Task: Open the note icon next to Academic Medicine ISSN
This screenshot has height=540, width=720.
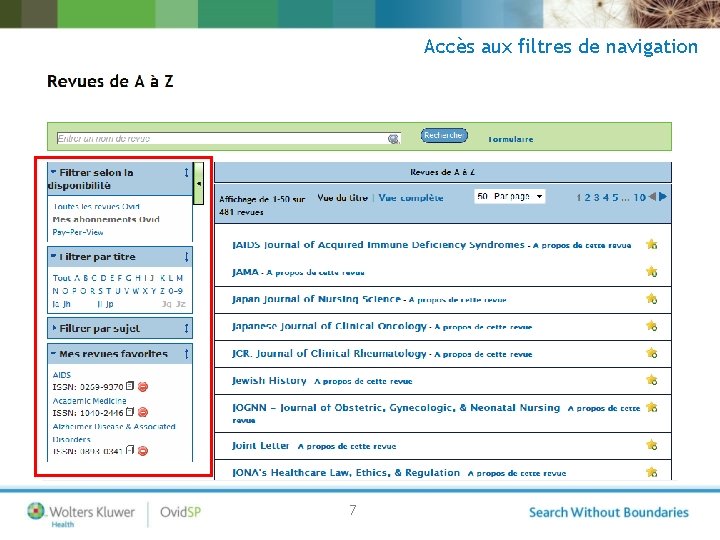Action: pos(130,411)
